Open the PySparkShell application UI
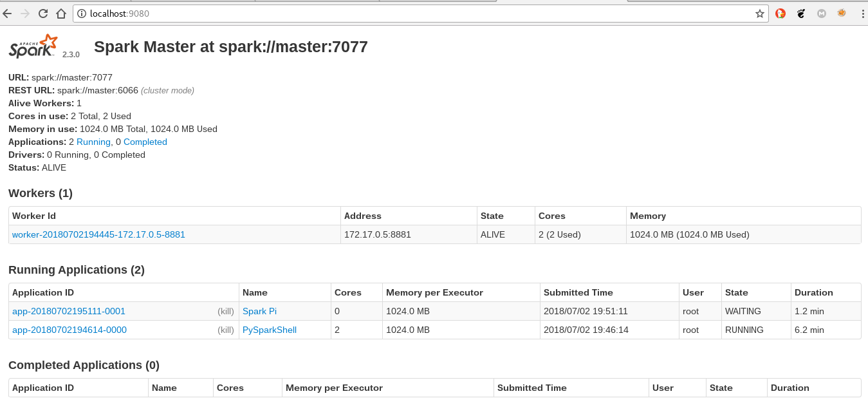 click(x=270, y=330)
